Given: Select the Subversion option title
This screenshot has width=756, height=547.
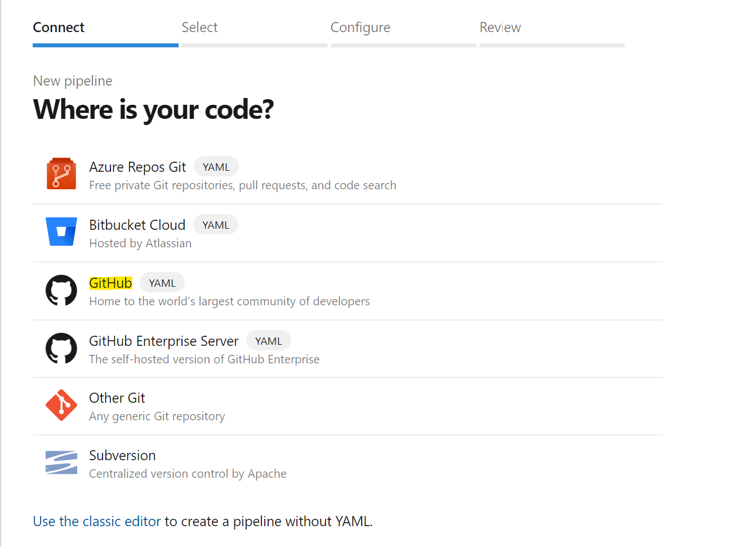Looking at the screenshot, I should (122, 456).
